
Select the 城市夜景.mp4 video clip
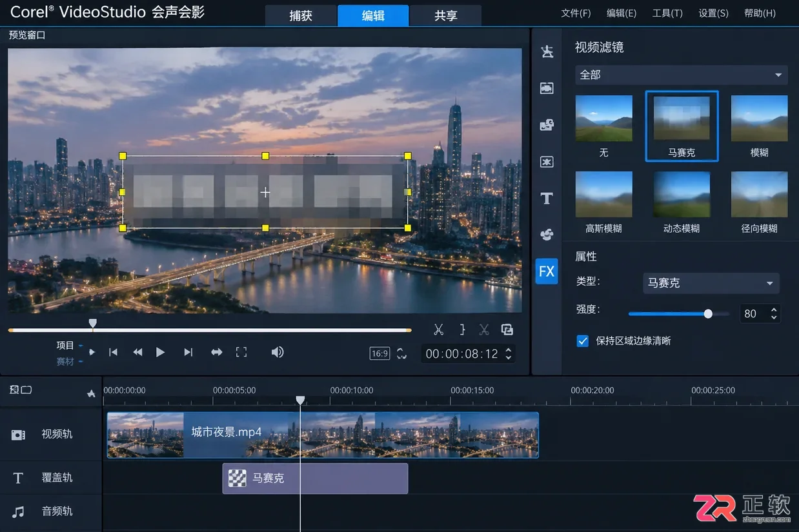[323, 435]
